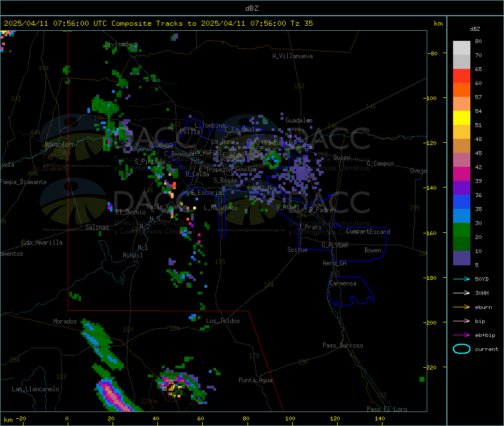The width and height of the screenshot is (504, 426).
Task: Click the 'Punta_Agua' map label
Action: pos(255,380)
